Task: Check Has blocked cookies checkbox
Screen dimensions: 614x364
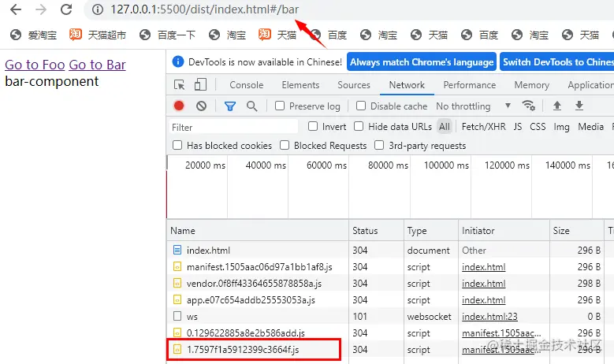Action: 177,145
